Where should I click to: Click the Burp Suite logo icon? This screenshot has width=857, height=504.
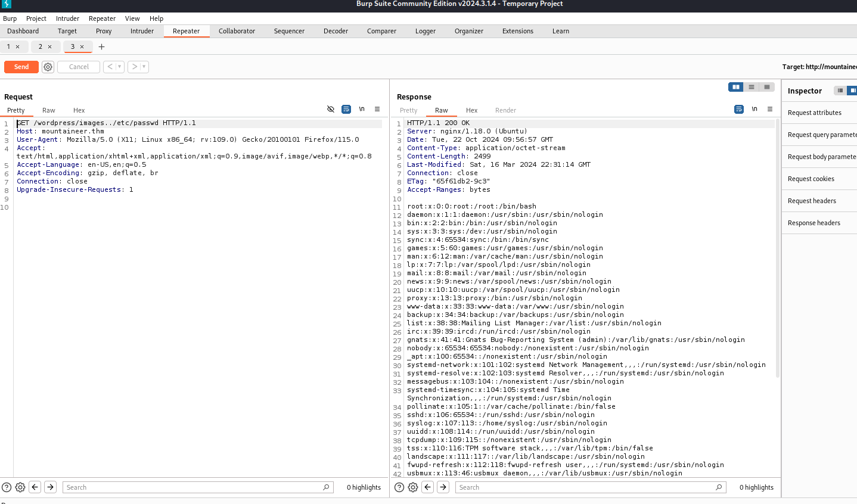7,4
